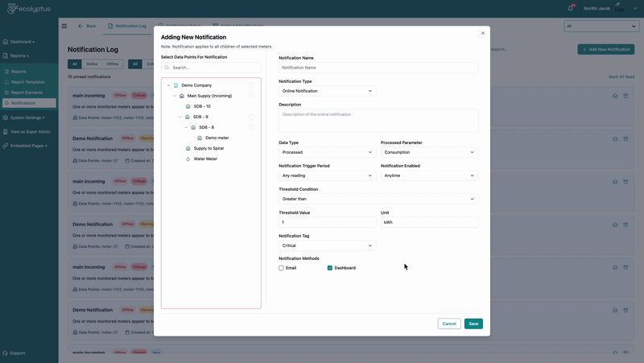Archive the first main incoming card
The image size is (644, 363).
[625, 96]
